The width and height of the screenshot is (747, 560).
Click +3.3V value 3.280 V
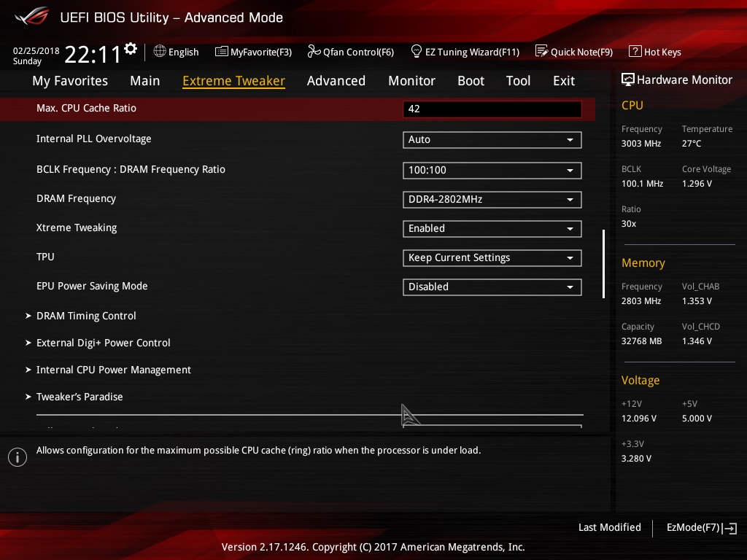coord(636,458)
